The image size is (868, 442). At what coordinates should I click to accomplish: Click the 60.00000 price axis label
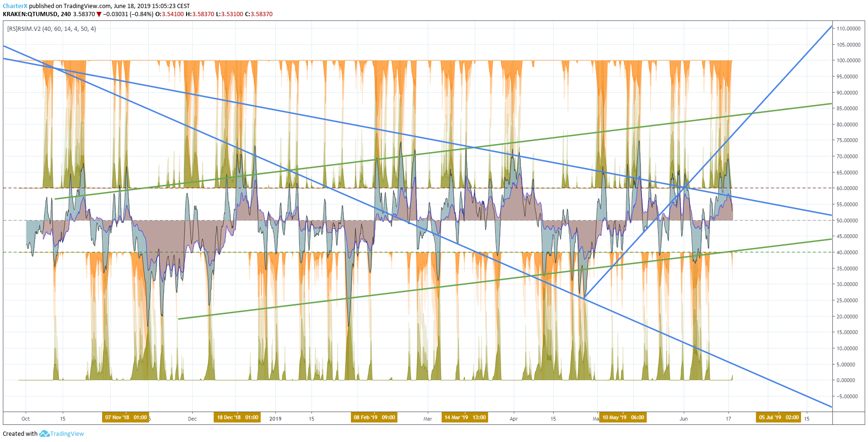(x=847, y=188)
